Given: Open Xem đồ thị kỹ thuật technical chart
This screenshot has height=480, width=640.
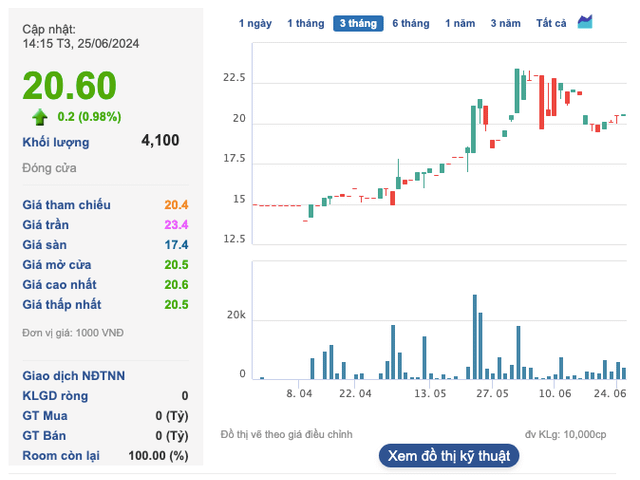Looking at the screenshot, I should (449, 456).
